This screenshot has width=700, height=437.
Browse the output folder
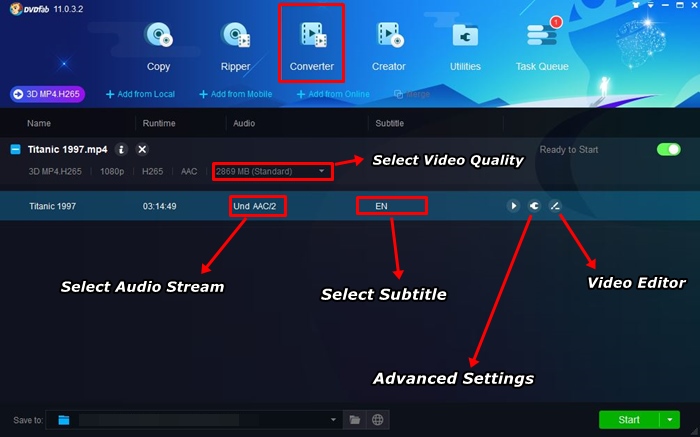tap(354, 420)
